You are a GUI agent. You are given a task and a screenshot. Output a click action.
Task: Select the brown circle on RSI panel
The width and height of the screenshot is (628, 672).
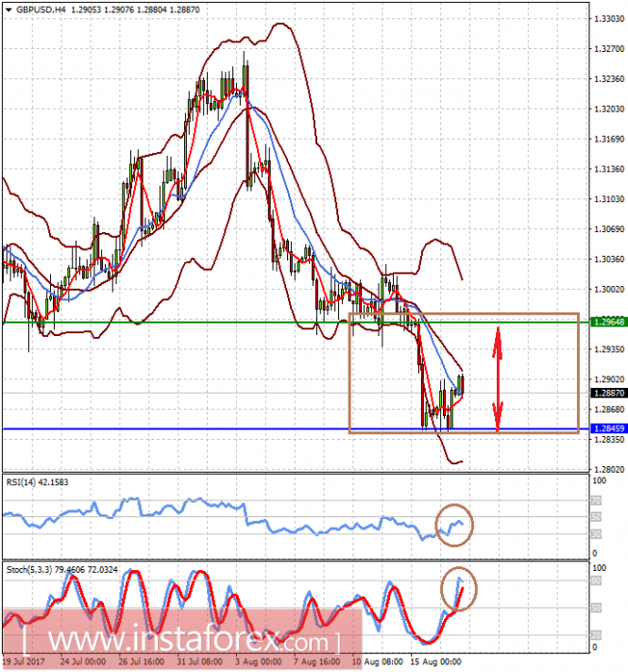pyautogui.click(x=454, y=525)
